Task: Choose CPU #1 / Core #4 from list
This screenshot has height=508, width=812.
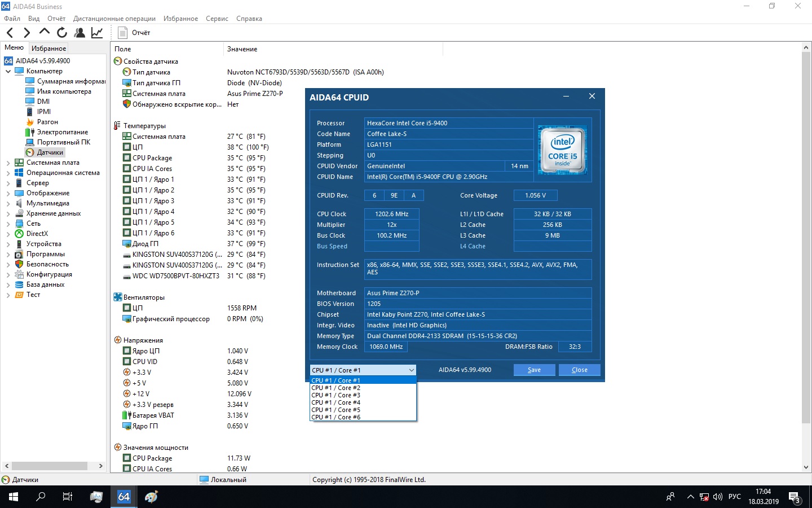Action: [363, 402]
